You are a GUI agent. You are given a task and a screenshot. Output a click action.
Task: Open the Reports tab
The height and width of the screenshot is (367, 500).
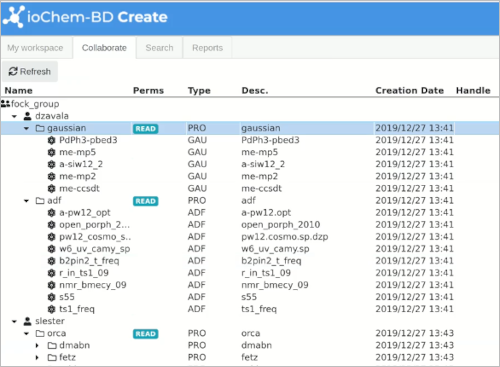[207, 48]
